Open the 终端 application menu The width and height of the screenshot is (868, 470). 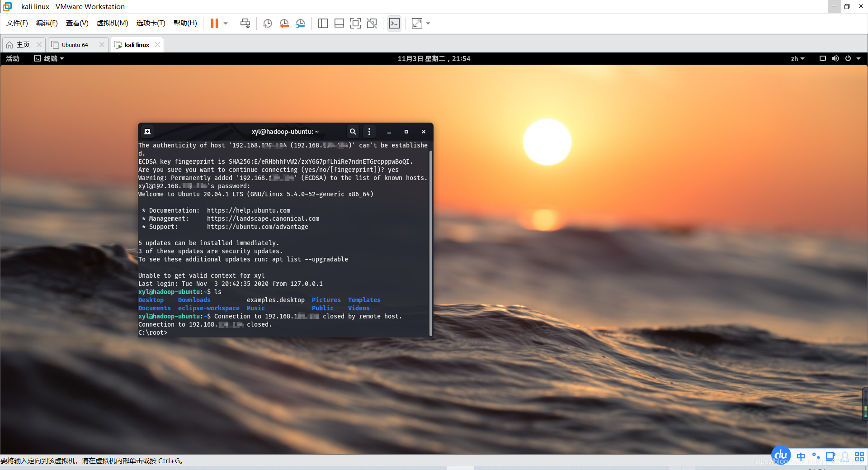49,59
